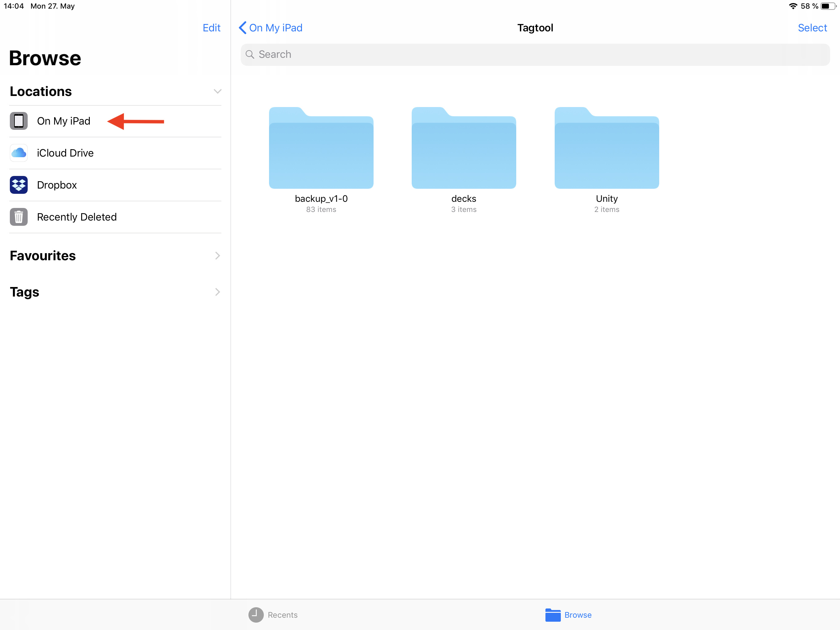Tap the battery icon in status bar

(x=827, y=6)
